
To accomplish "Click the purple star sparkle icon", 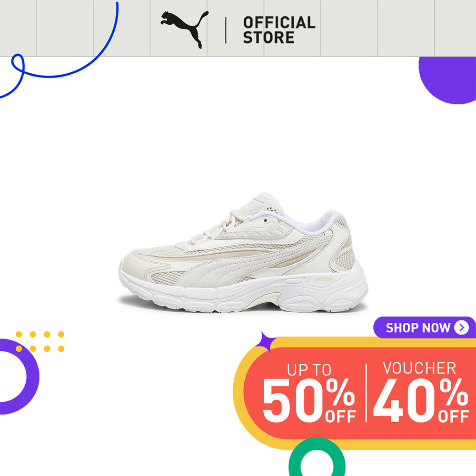I will tap(265, 342).
